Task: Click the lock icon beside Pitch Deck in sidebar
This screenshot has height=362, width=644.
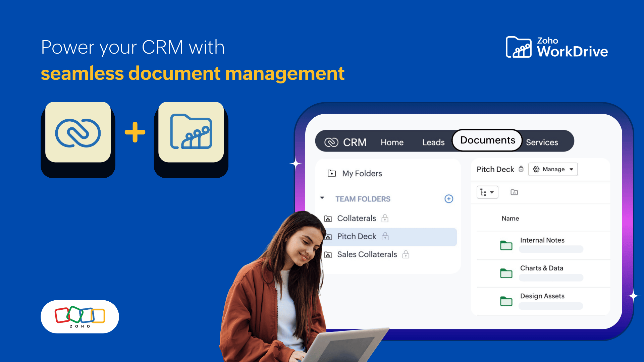Action: [x=385, y=236]
